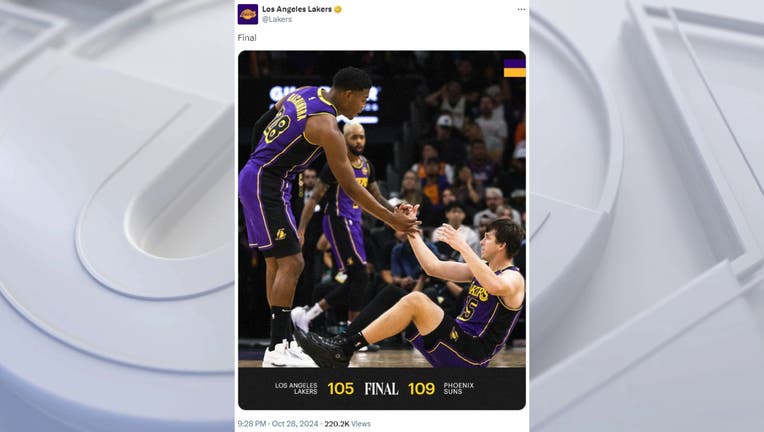
Task: Select the "Final" tweet text
Action: (x=247, y=38)
